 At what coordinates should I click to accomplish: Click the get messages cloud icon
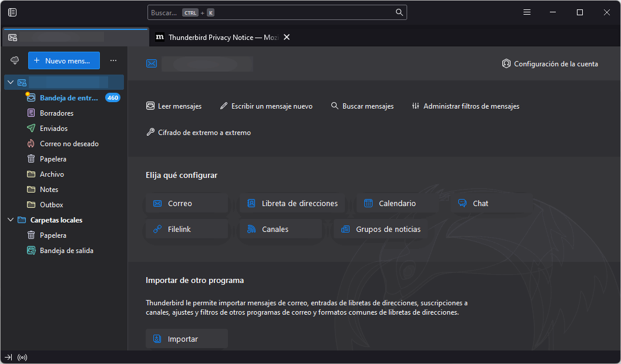(15, 60)
